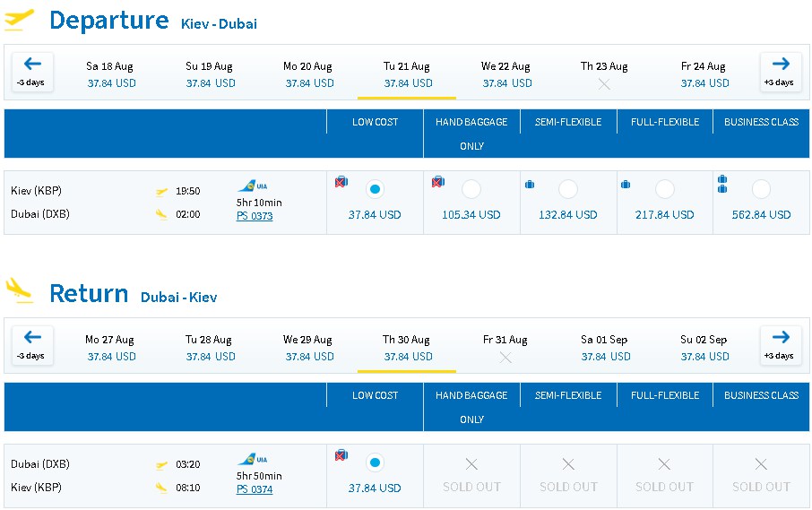Advance 3 days in Departure dates

(x=780, y=72)
